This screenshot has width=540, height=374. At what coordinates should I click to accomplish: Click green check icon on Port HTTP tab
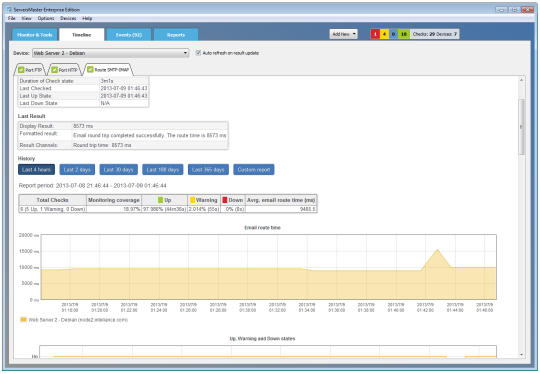(54, 70)
